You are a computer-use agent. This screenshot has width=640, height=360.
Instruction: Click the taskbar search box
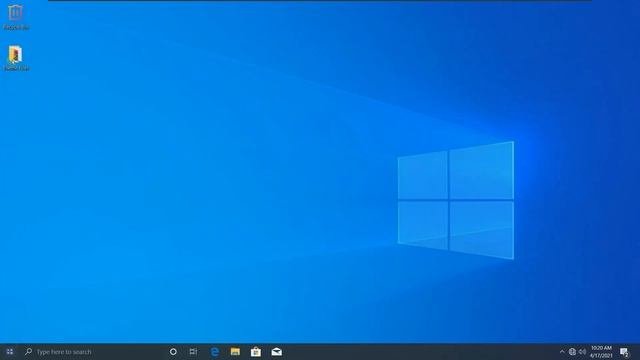91,351
